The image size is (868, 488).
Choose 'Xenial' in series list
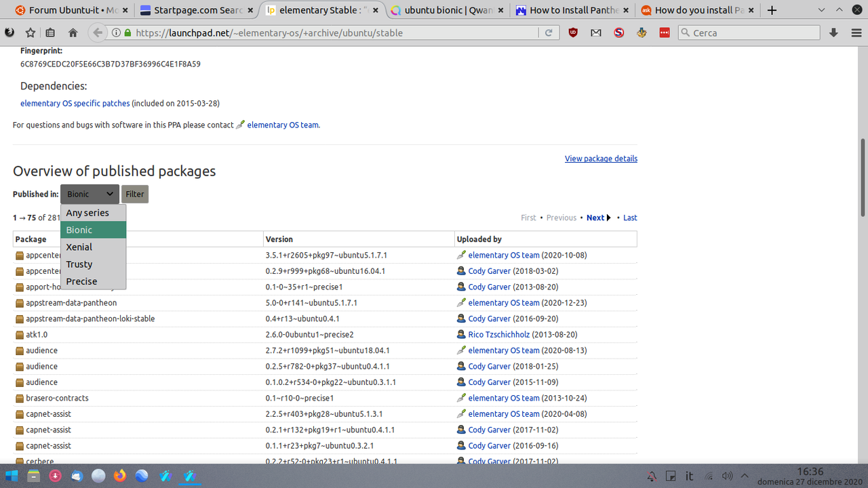[x=93, y=247]
